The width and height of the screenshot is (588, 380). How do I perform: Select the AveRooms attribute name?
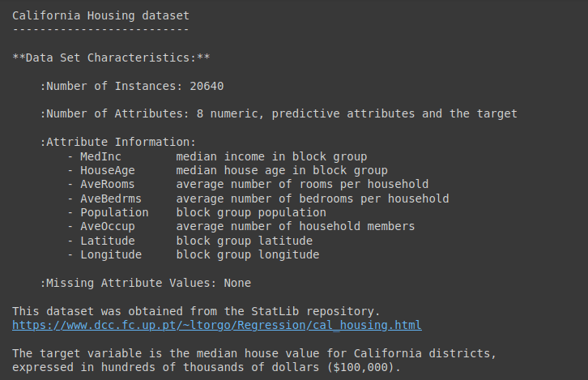coord(107,184)
